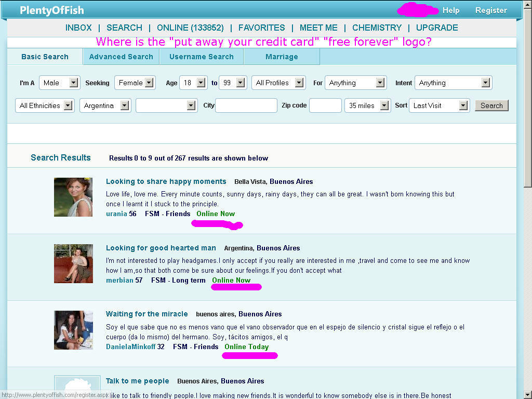The image size is (532, 399).
Task: View ONLINE (133852) members
Action: coord(190,28)
